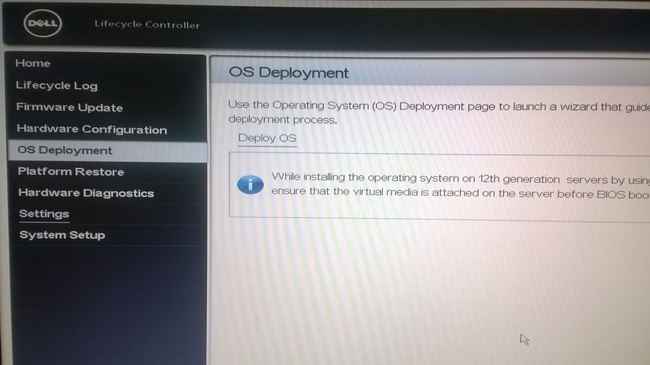This screenshot has width=650, height=365.
Task: Click the blue information icon
Action: point(250,185)
